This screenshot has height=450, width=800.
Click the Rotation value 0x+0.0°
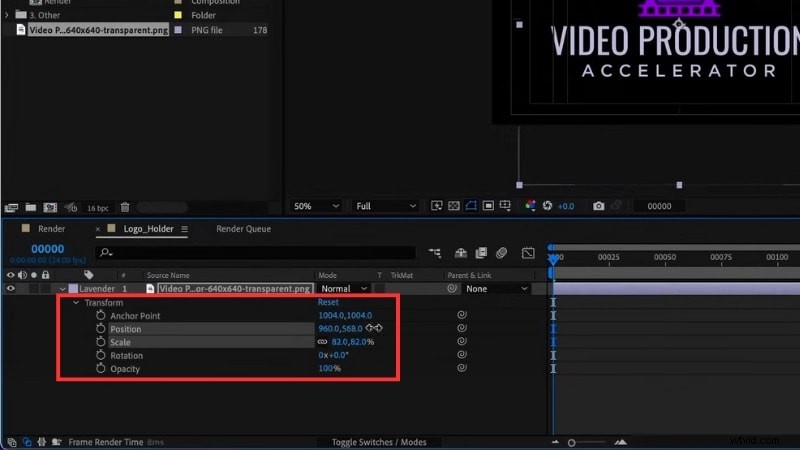click(334, 355)
